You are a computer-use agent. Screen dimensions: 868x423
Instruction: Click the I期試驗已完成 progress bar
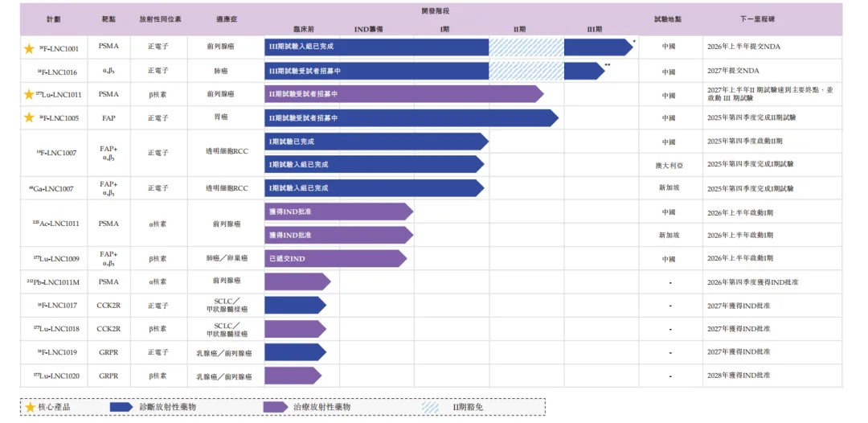tap(375, 142)
